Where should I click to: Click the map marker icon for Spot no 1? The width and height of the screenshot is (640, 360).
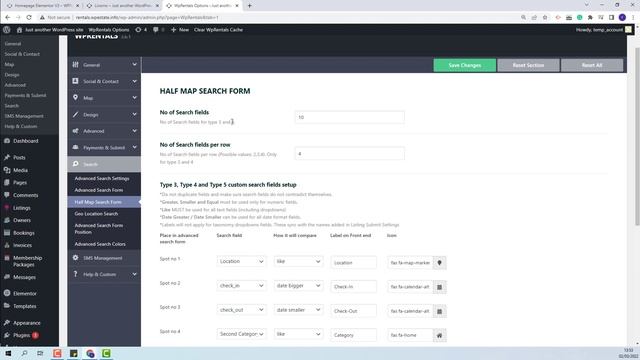click(440, 262)
